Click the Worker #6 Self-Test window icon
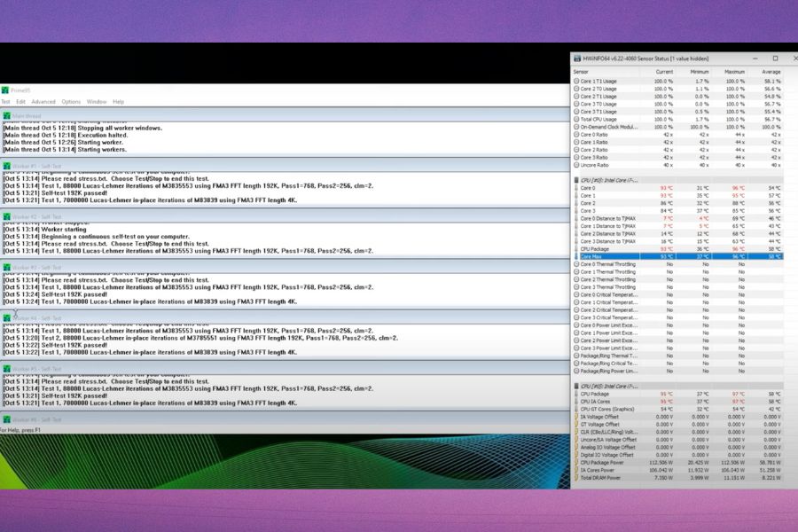 (x=6, y=419)
